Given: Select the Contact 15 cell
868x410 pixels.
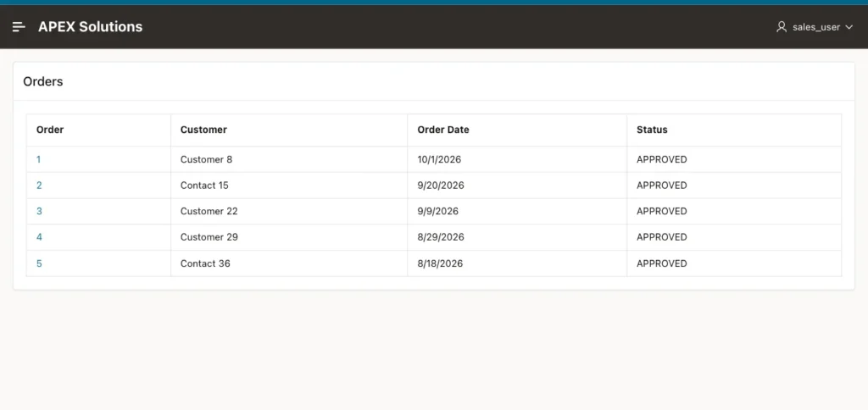Looking at the screenshot, I should tap(204, 186).
